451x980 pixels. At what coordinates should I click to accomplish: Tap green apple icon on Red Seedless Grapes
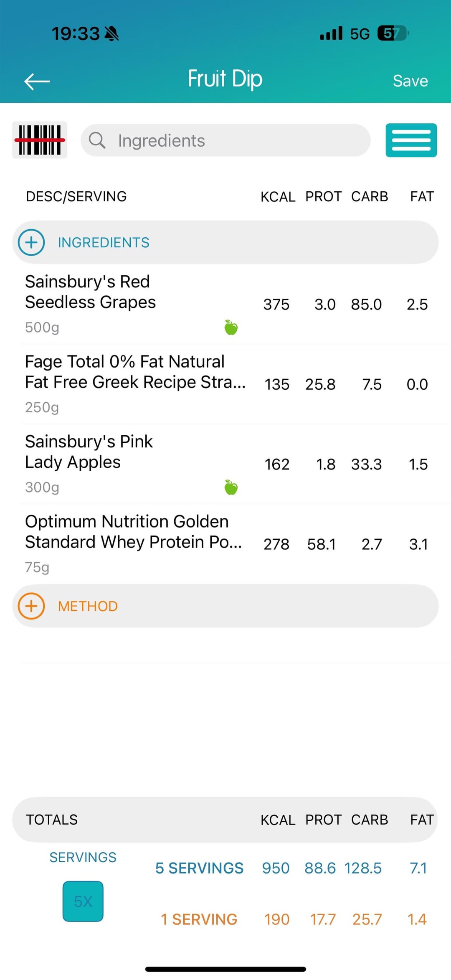231,328
